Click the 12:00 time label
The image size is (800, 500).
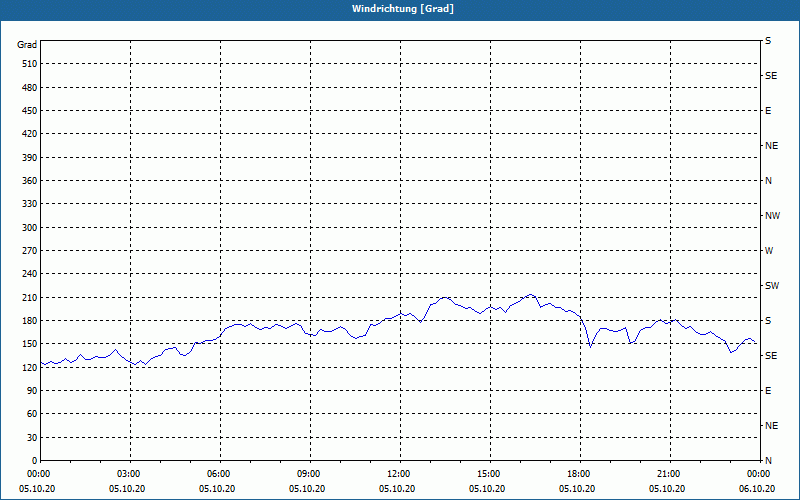tap(400, 474)
